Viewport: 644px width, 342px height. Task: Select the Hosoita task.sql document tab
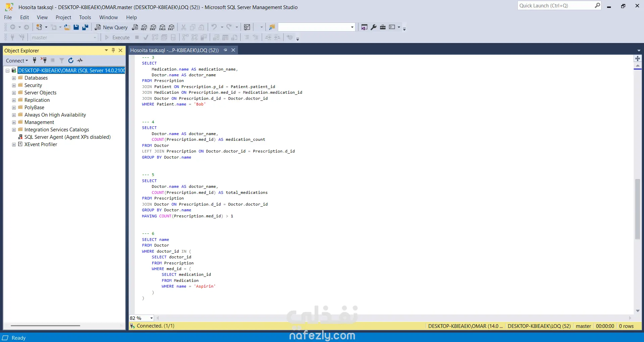click(x=175, y=50)
